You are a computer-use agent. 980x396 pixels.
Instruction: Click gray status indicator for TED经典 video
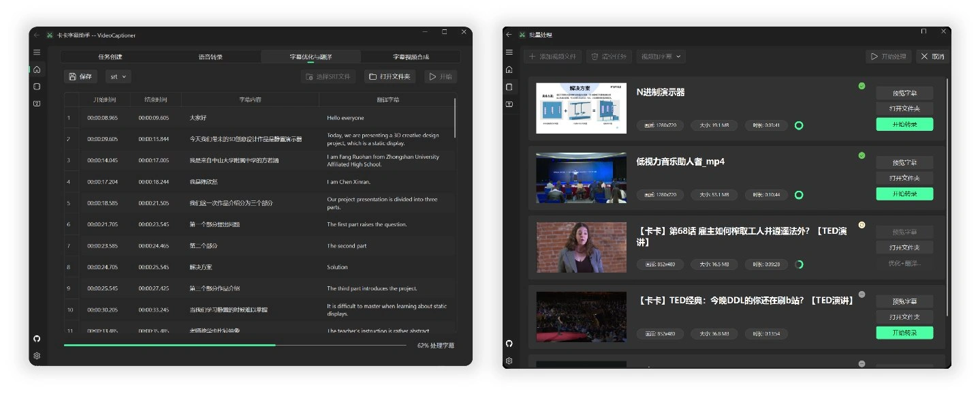[x=862, y=294]
